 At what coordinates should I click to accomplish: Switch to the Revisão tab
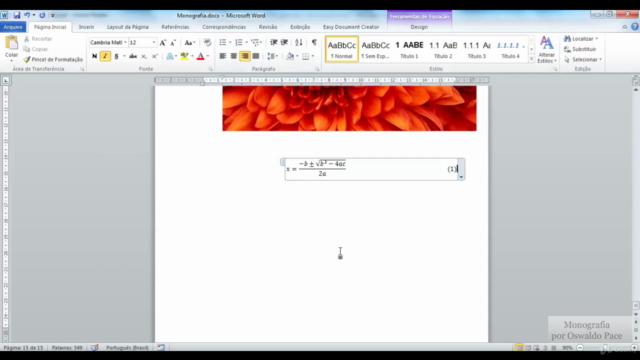coord(268,27)
